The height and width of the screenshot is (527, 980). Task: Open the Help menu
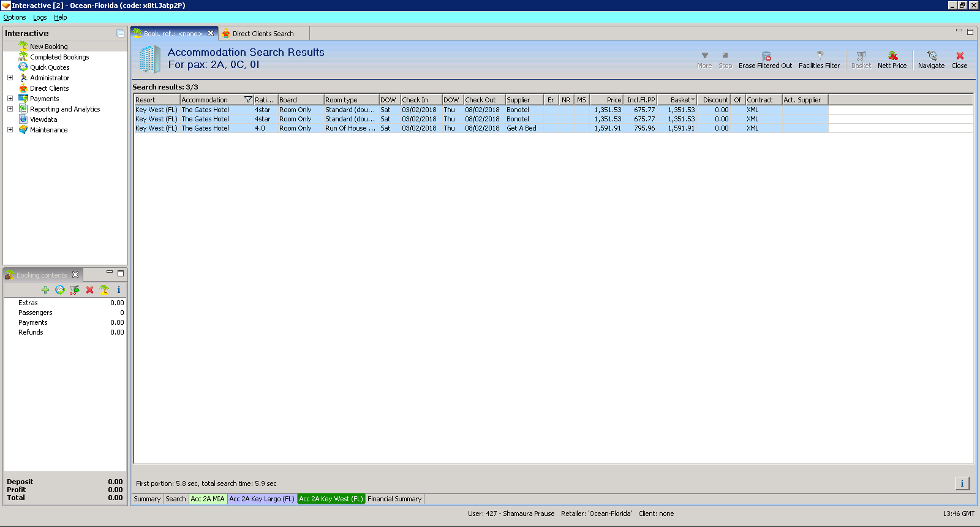click(x=60, y=17)
